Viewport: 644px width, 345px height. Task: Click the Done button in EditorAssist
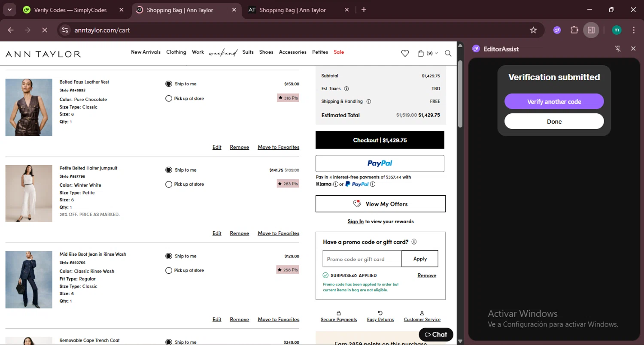tap(554, 121)
